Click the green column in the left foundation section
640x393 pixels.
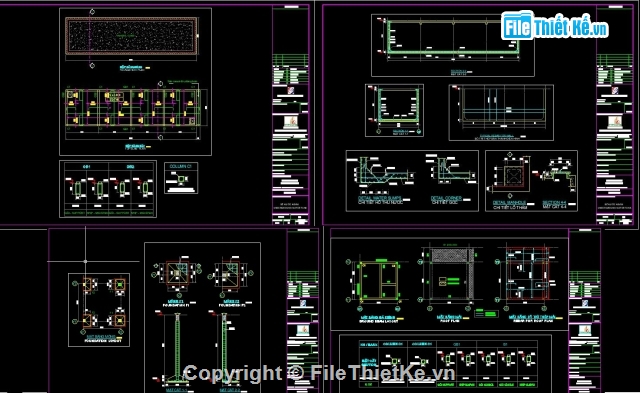point(177,346)
